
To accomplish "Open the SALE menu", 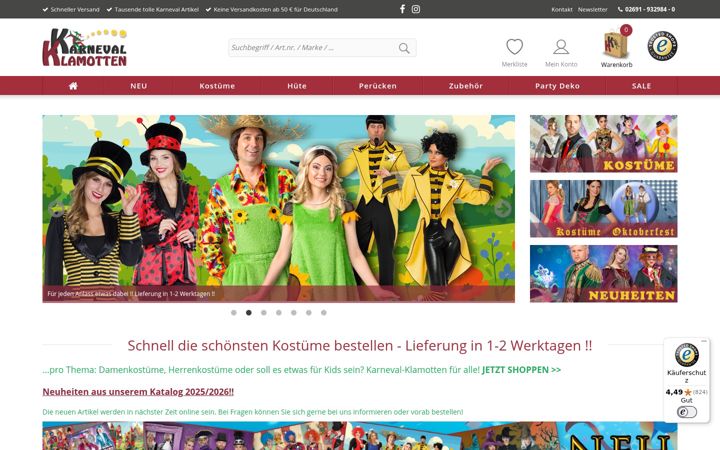I will click(x=641, y=86).
